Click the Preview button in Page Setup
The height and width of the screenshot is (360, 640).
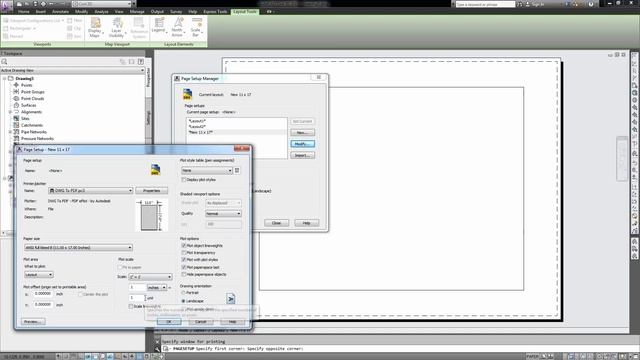pyautogui.click(x=33, y=322)
